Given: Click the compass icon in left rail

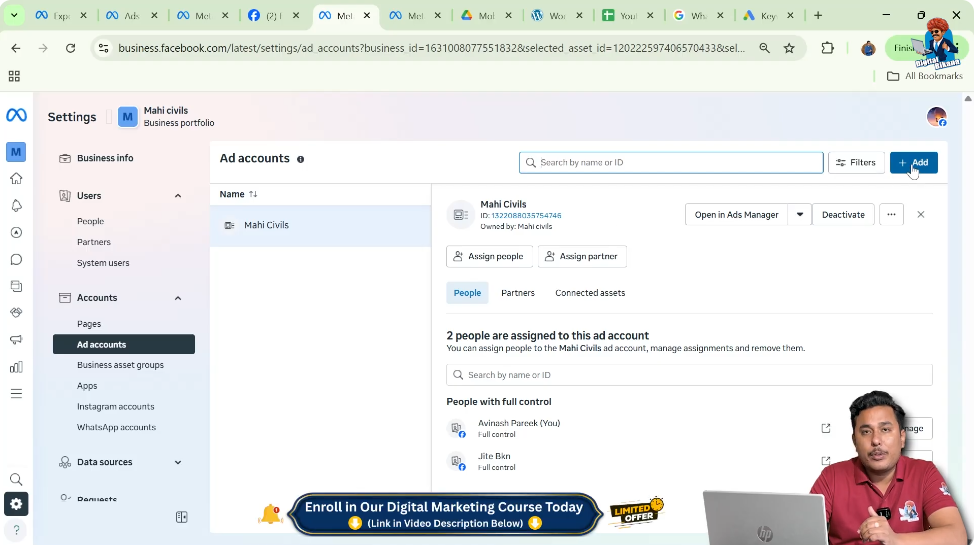Looking at the screenshot, I should tap(16, 233).
